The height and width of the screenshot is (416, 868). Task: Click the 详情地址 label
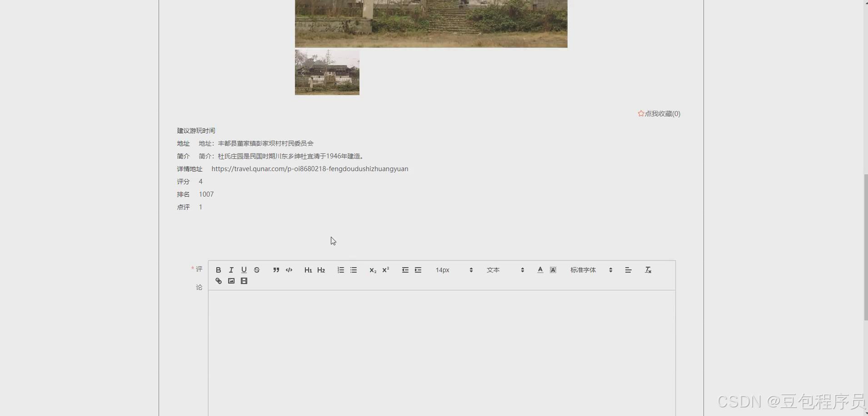point(190,169)
